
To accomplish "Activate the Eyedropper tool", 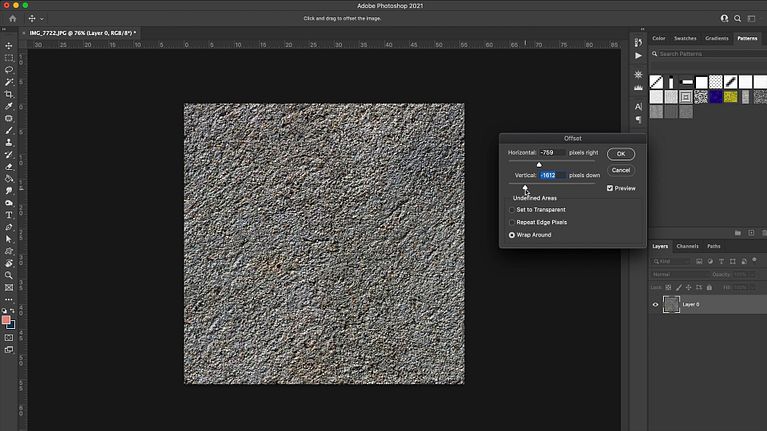I will click(9, 106).
